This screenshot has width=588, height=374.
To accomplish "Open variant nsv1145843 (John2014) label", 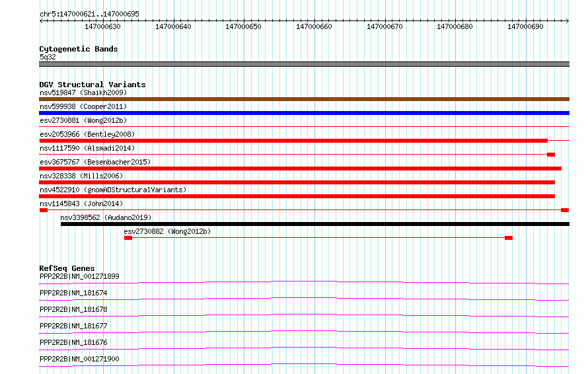I will point(81,204).
